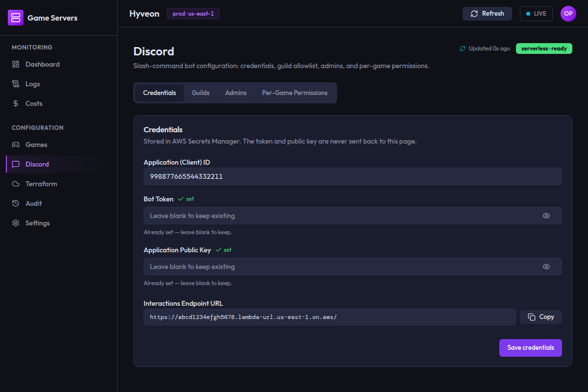The height and width of the screenshot is (392, 588).
Task: Click the LIVE status dot
Action: tap(528, 14)
